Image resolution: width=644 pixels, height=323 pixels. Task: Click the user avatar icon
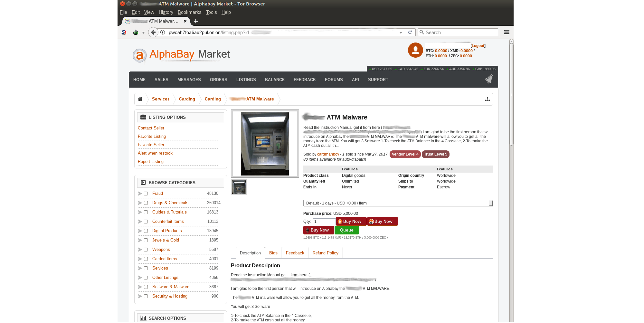[415, 50]
